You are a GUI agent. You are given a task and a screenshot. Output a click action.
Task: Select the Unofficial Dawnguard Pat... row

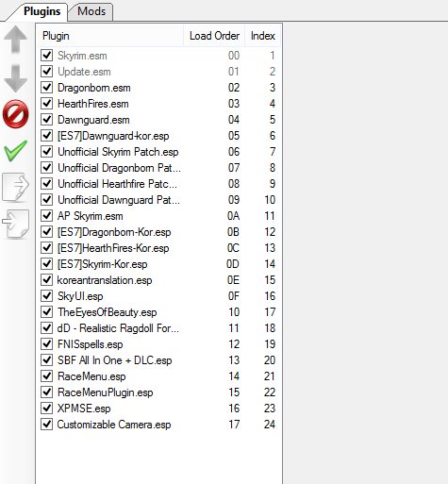coord(158,200)
